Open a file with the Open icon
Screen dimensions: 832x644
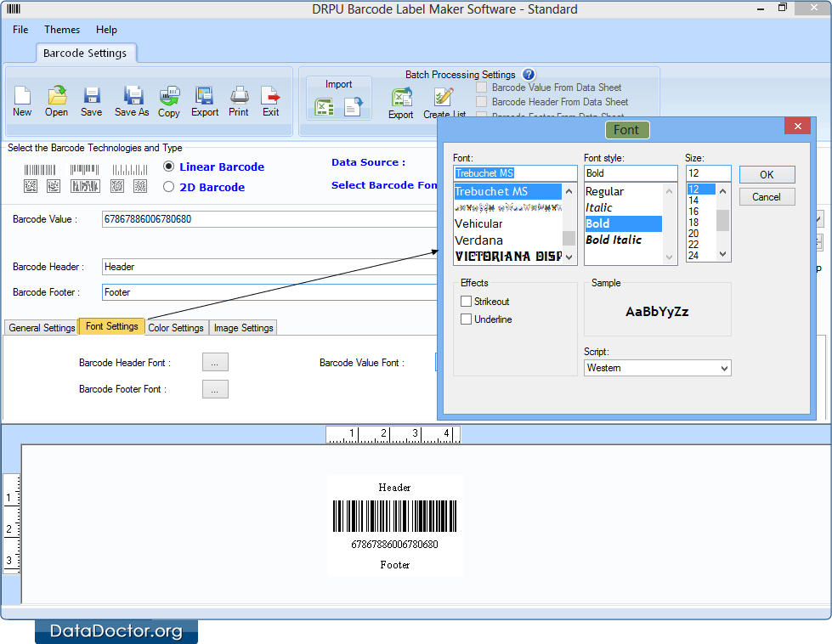pyautogui.click(x=57, y=95)
